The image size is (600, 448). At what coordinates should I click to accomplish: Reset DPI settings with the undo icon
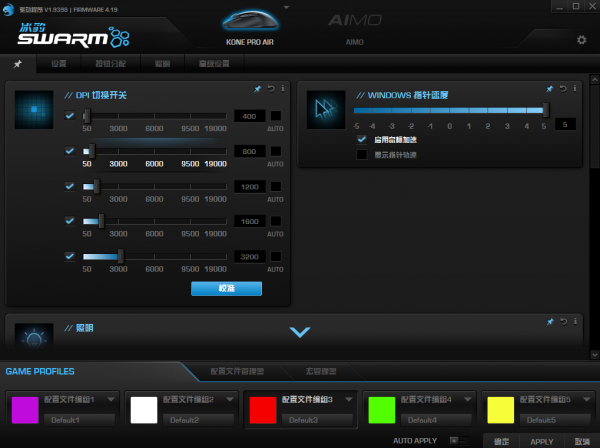point(270,88)
